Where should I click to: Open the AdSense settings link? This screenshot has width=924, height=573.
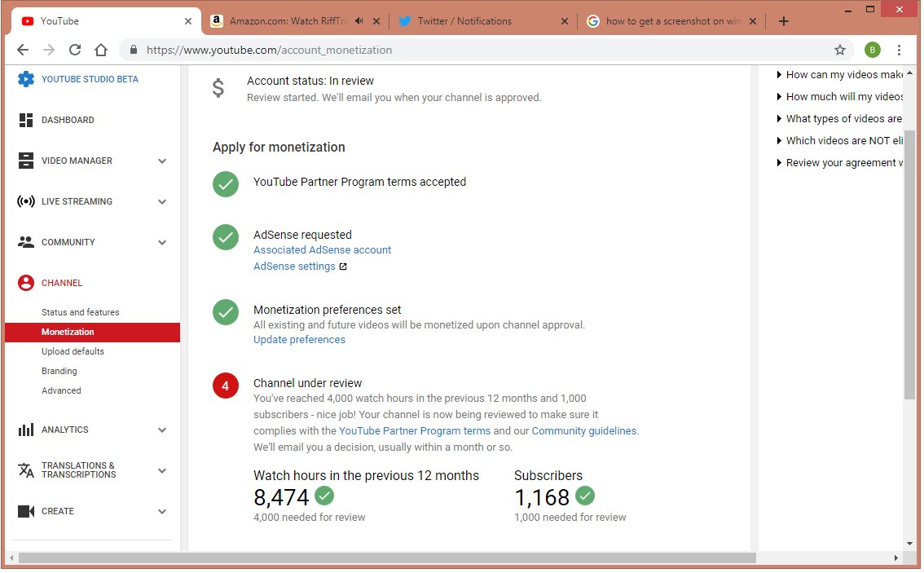point(295,267)
